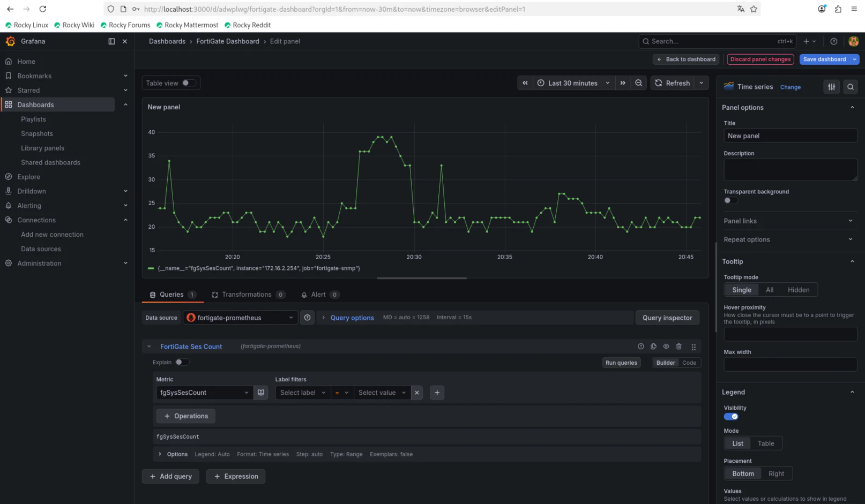The image size is (865, 504).
Task: Bookmark this page with star icon
Action: click(754, 9)
